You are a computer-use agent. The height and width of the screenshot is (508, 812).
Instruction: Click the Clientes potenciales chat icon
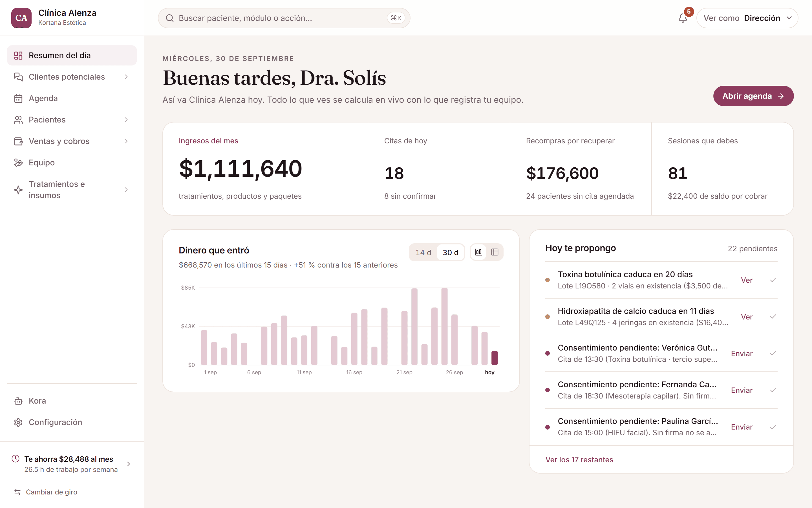(x=18, y=77)
